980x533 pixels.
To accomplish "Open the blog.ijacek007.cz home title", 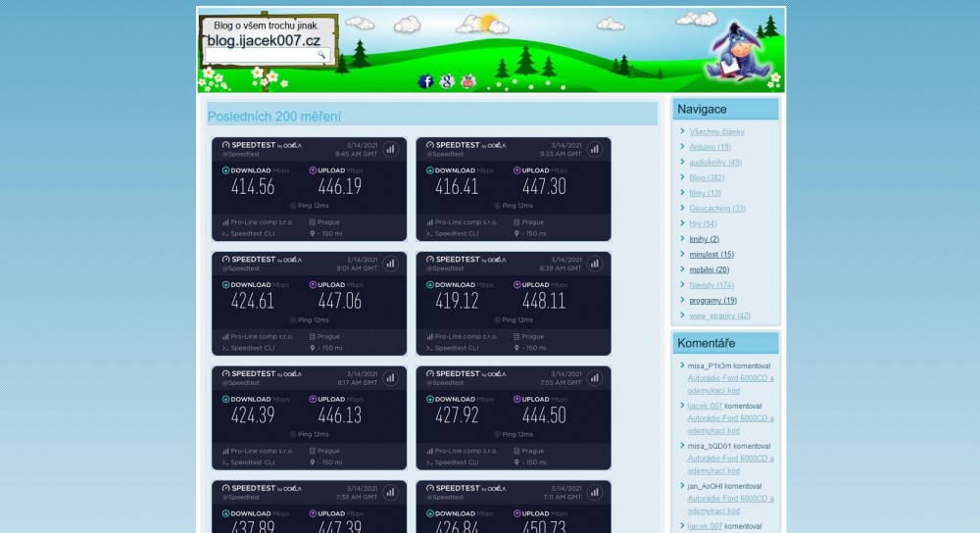I will pos(263,40).
